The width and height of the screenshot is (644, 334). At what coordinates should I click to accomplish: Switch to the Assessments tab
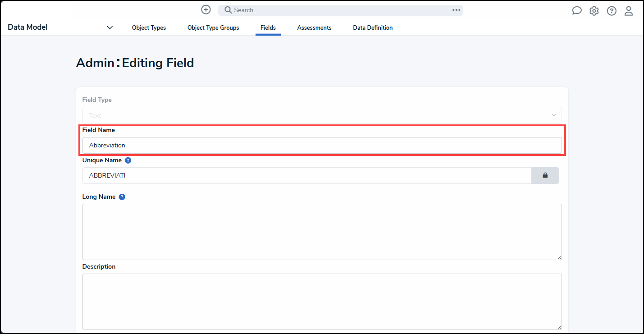pos(314,27)
